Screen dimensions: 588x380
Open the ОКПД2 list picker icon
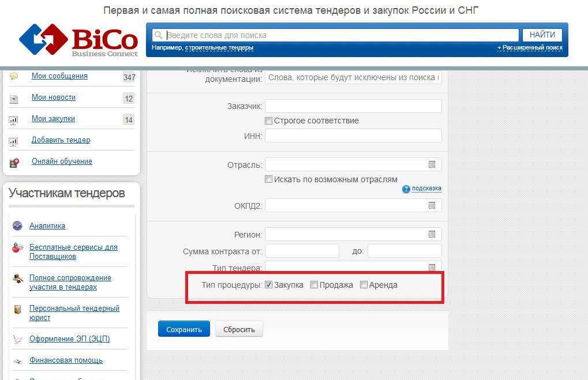point(432,205)
